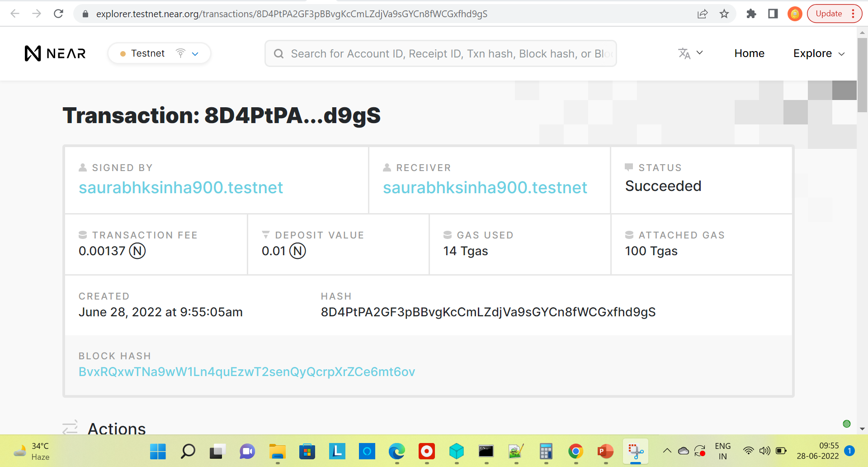
Task: Open Snipping Tool on the taskbar
Action: tap(635, 451)
